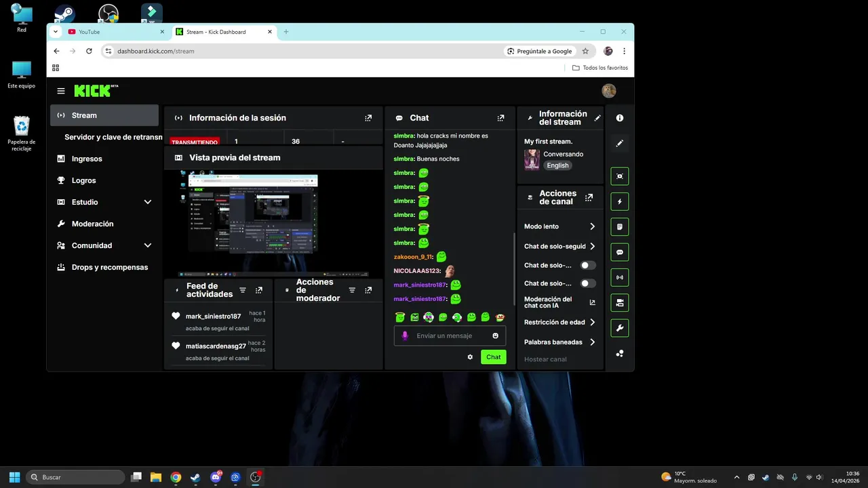Click Hostear canal option
The height and width of the screenshot is (488, 868).
pyautogui.click(x=545, y=359)
